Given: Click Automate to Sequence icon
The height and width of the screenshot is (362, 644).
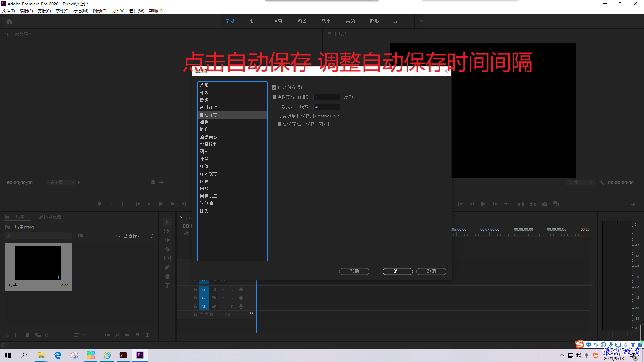Looking at the screenshot, I should [x=107, y=335].
